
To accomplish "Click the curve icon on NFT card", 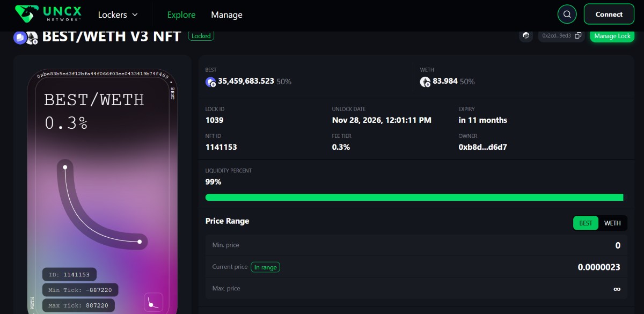I will pos(153,302).
